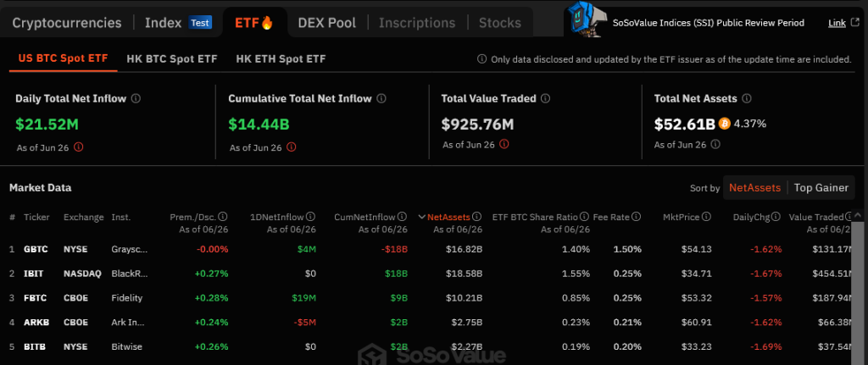The height and width of the screenshot is (365, 868).
Task: Show info for Total Value Traded
Action: pyautogui.click(x=545, y=98)
